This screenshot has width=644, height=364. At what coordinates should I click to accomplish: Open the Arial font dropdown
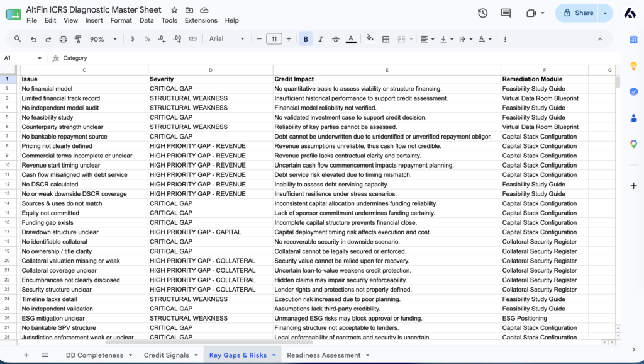(226, 39)
